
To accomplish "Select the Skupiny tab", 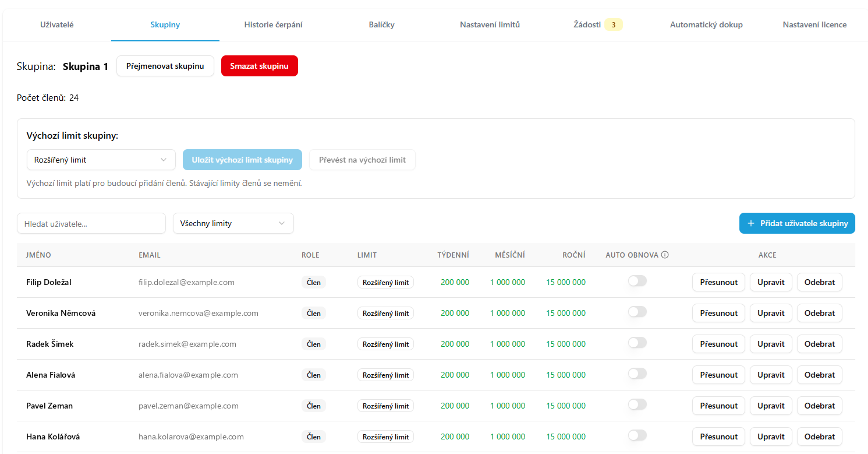I will (x=165, y=24).
